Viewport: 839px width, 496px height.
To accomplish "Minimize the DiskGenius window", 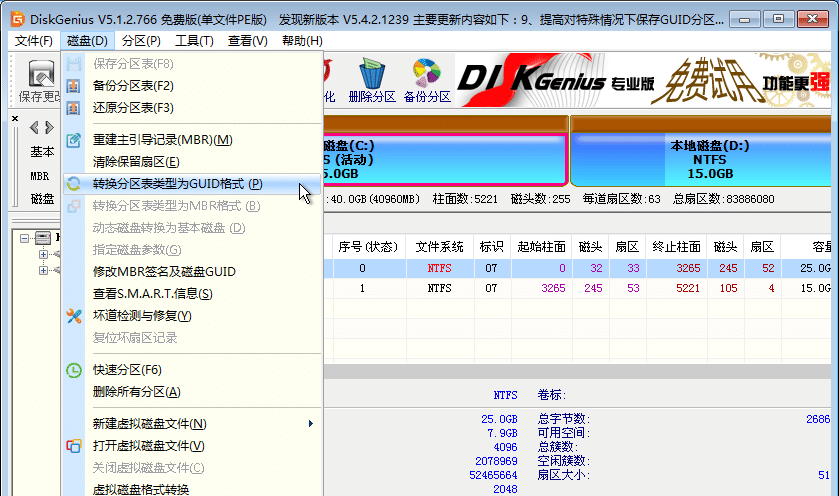I will [744, 20].
